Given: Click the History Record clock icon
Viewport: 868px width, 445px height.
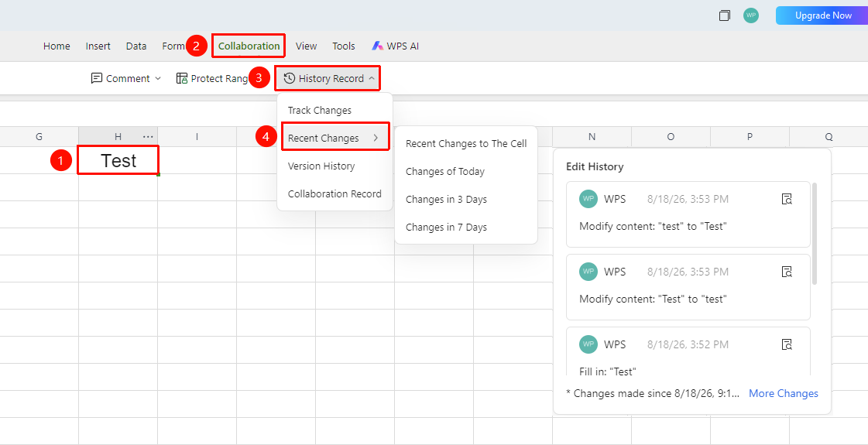Looking at the screenshot, I should click(289, 78).
